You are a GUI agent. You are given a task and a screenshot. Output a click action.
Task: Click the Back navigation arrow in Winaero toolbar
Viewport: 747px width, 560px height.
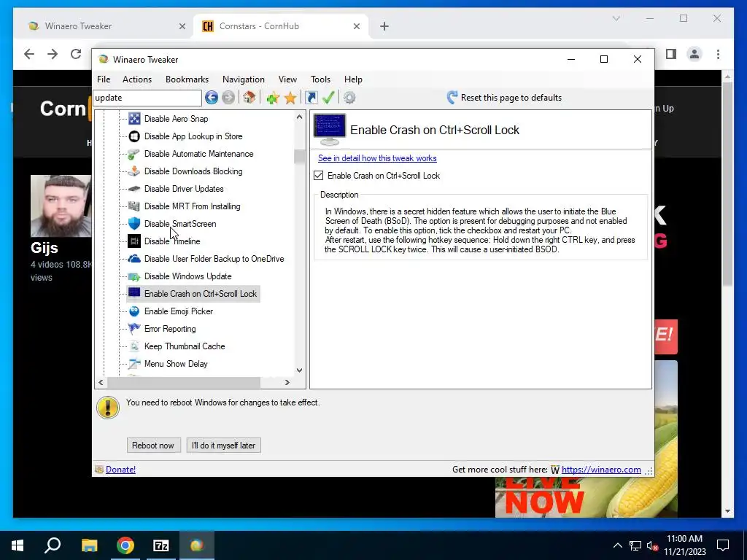212,98
